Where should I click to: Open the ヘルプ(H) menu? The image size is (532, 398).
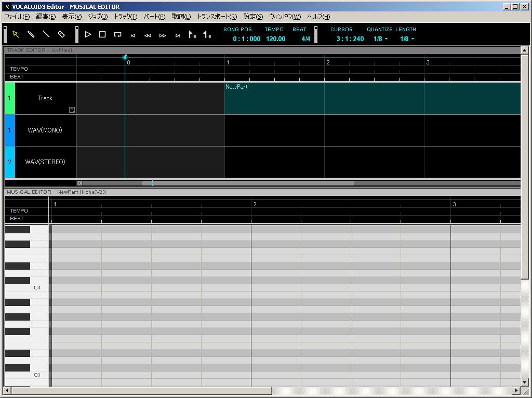coord(318,17)
